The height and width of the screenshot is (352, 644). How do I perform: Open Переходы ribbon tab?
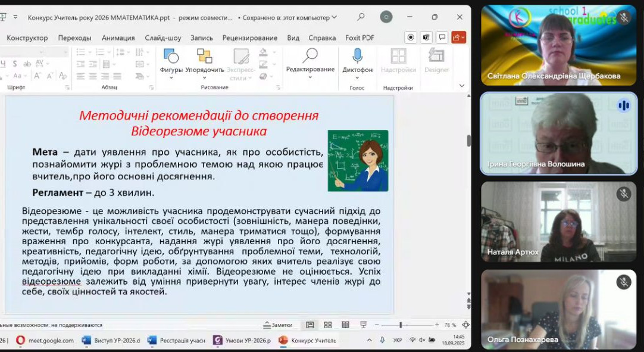tap(74, 38)
